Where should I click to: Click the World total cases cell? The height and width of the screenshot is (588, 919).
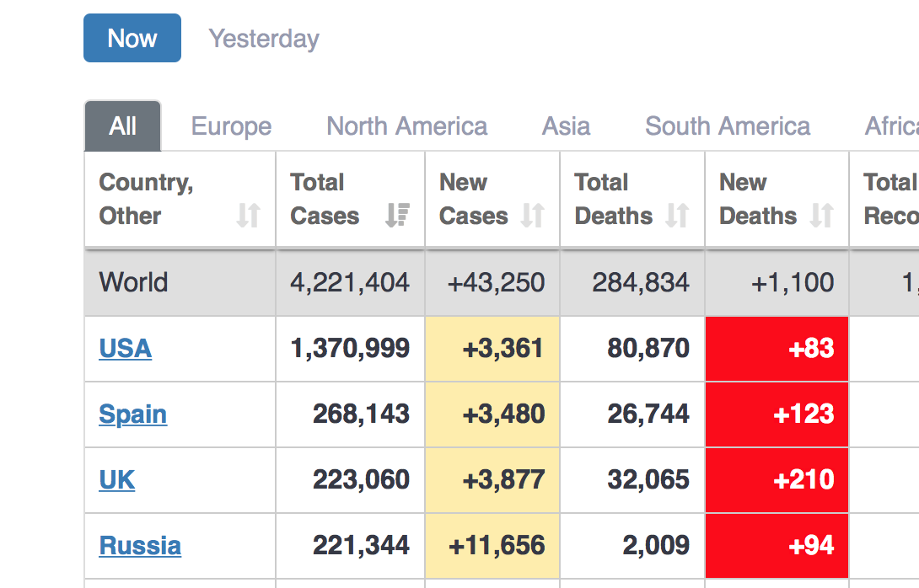(350, 282)
